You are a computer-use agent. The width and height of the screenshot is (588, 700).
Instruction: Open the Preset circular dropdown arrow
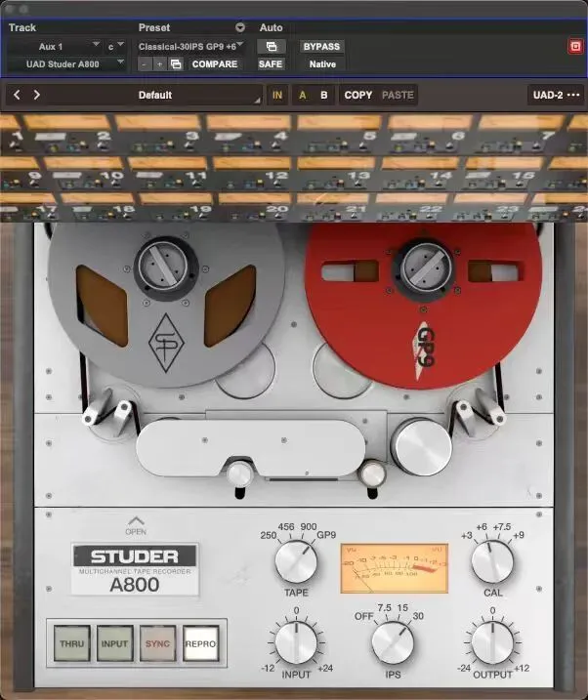[240, 27]
